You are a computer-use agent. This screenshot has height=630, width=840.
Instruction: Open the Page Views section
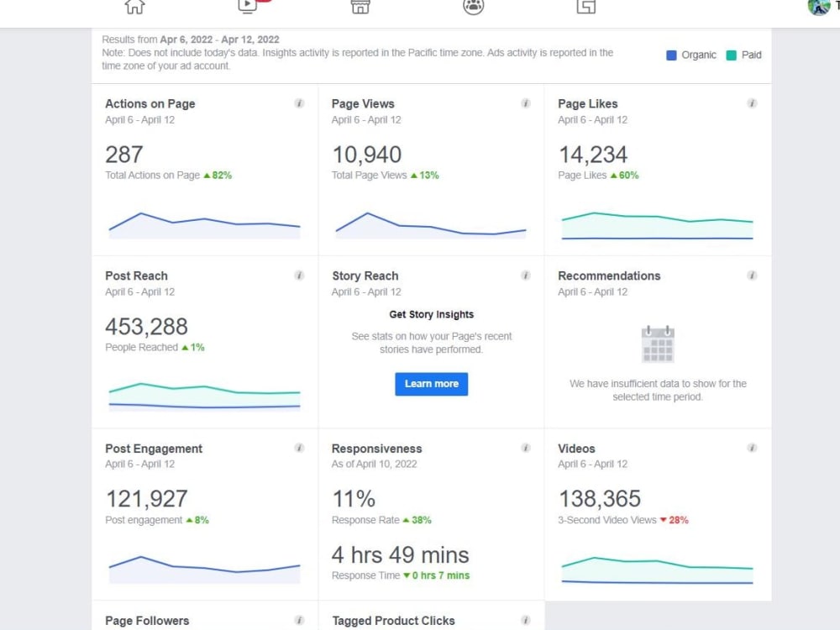[362, 103]
